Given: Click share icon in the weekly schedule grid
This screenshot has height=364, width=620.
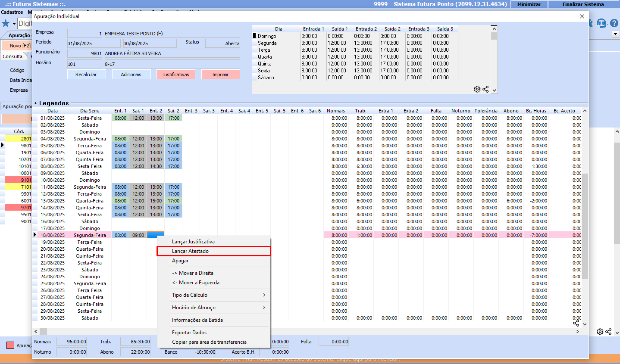Looking at the screenshot, I should click(x=485, y=89).
